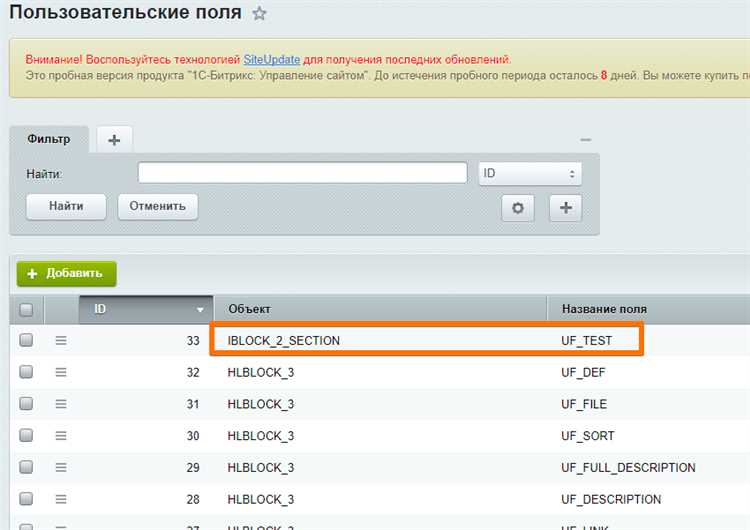
Task: Add page to favorites with star icon
Action: (259, 13)
